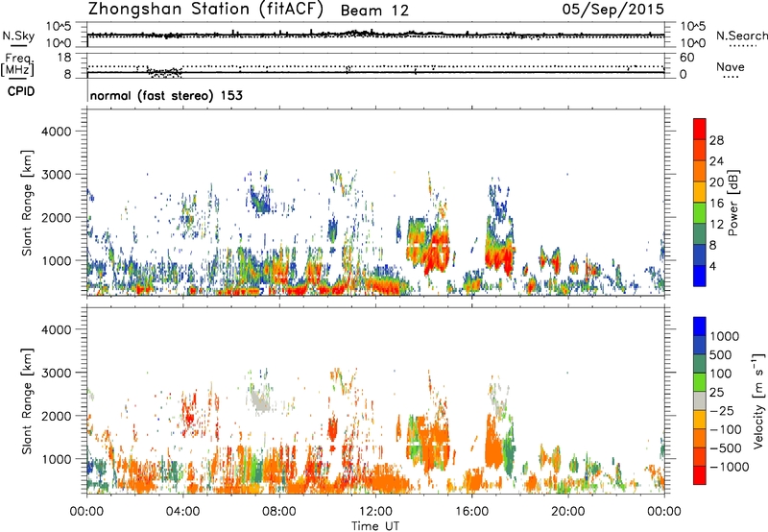Pick the gray segment of velocity colorbar
This screenshot has width=768, height=532.
700,400
